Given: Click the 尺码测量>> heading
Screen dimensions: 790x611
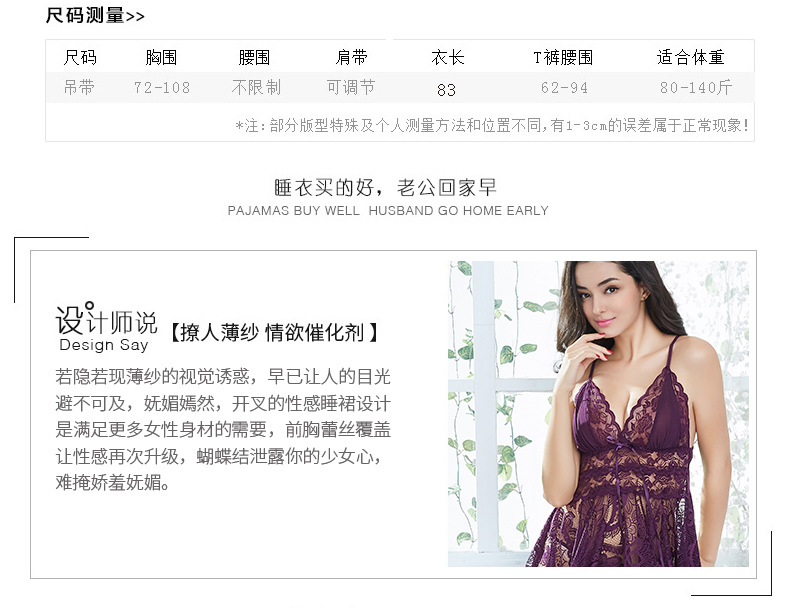Looking at the screenshot, I should click(x=95, y=16).
